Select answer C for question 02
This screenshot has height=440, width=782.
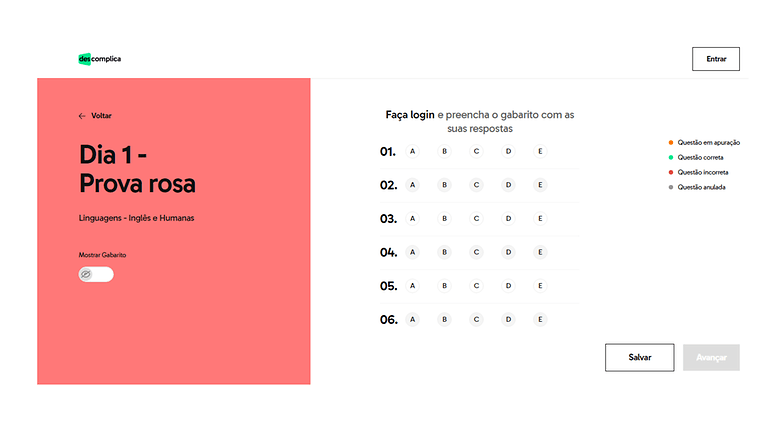click(x=476, y=185)
